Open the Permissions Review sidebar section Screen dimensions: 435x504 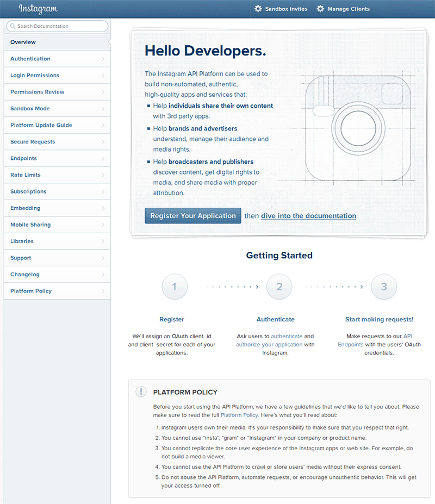57,92
